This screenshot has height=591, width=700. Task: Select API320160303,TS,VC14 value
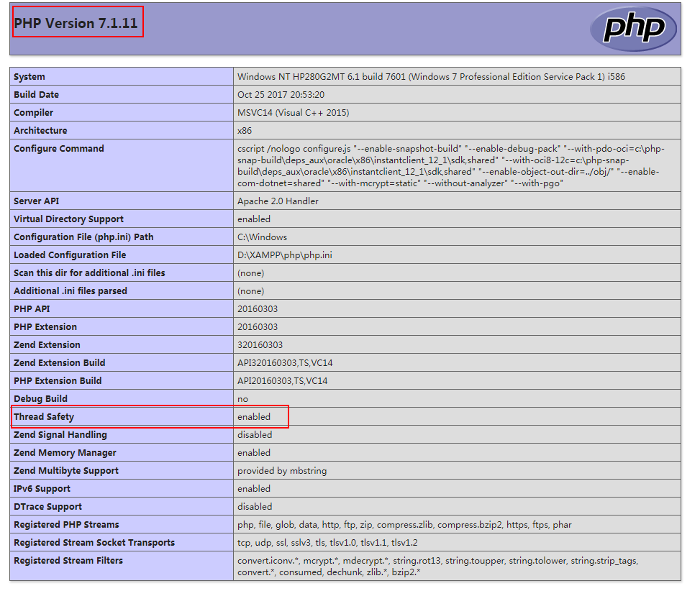[285, 362]
